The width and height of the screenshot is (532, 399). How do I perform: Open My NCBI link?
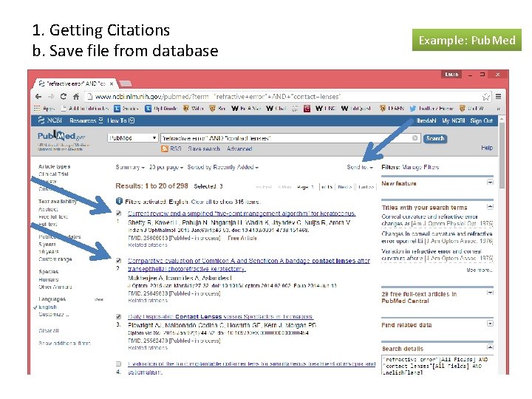(x=453, y=120)
